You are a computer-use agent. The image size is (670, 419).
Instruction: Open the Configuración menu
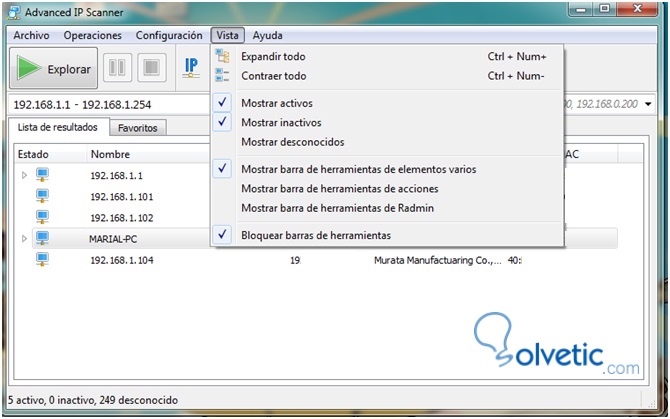pyautogui.click(x=169, y=35)
